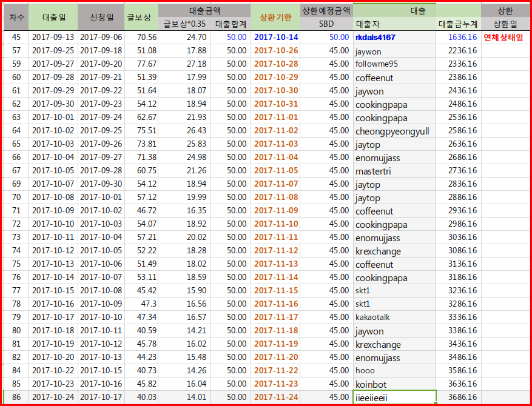Select cumulative loan cell 2586.16
This screenshot has width=532, height=406.
459,131
